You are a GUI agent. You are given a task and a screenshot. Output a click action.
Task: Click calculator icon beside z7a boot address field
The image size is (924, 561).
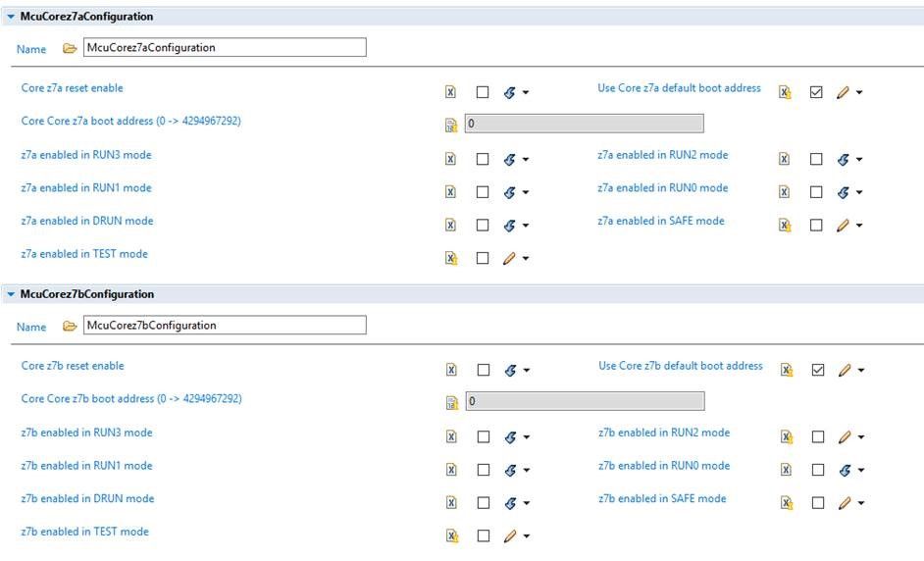(451, 125)
